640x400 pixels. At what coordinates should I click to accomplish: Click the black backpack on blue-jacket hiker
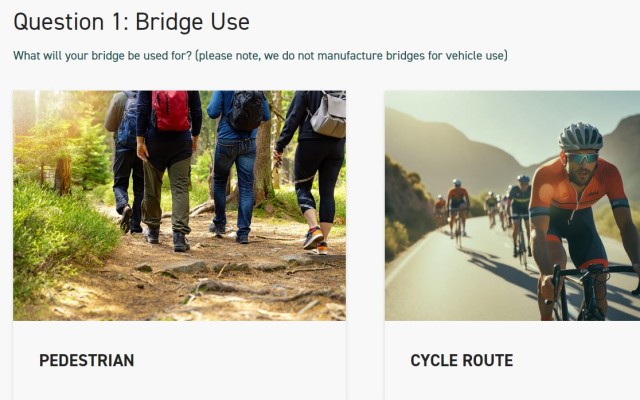coord(246,110)
